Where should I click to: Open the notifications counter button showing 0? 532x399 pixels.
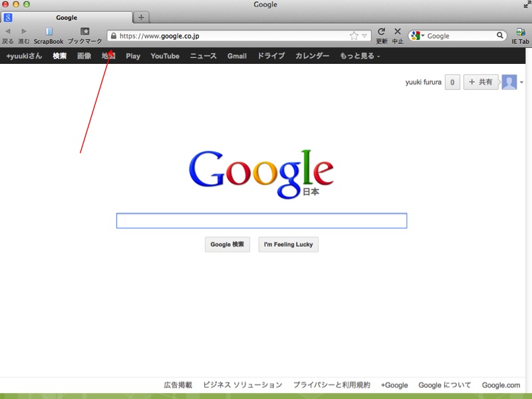pos(452,82)
